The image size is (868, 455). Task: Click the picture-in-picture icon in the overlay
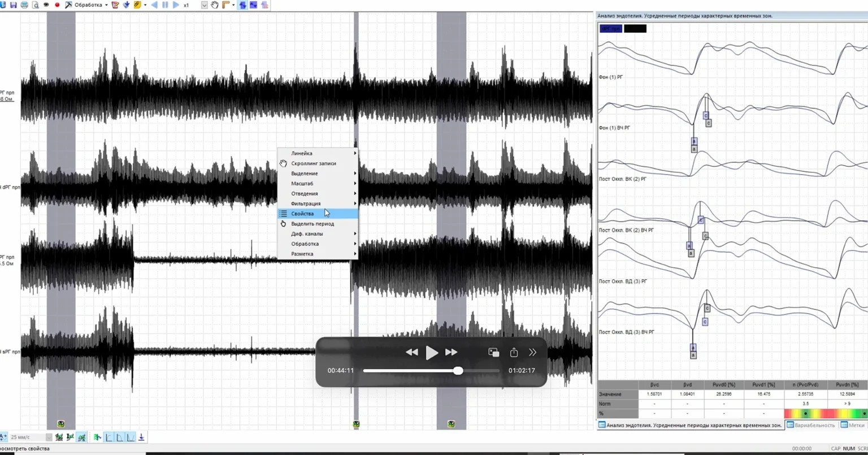point(494,352)
